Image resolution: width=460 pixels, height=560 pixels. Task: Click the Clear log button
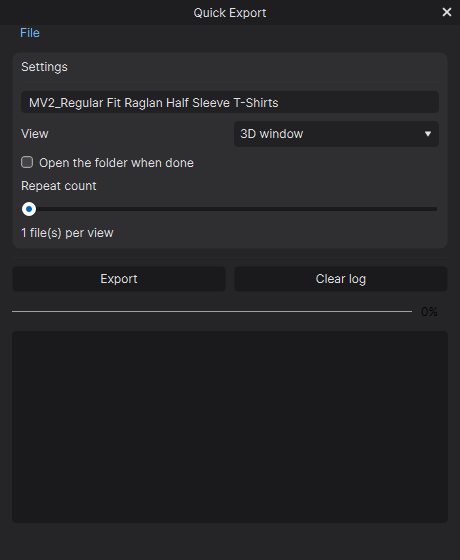341,279
